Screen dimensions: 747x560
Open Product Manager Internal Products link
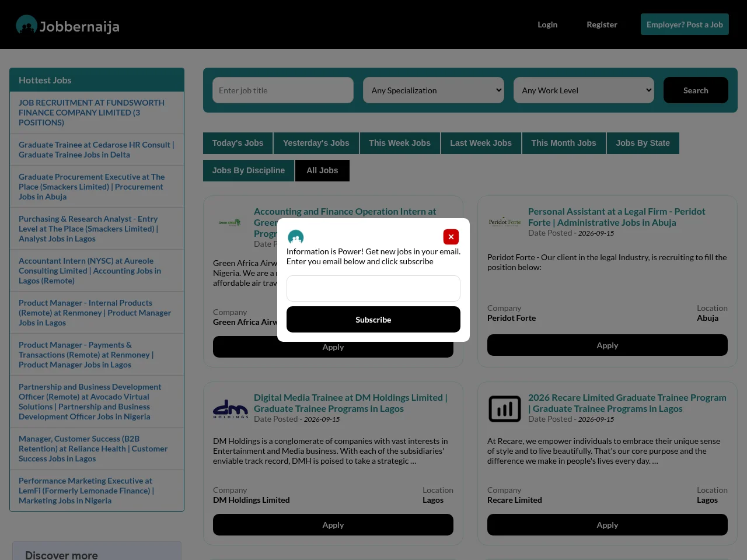[x=95, y=313]
